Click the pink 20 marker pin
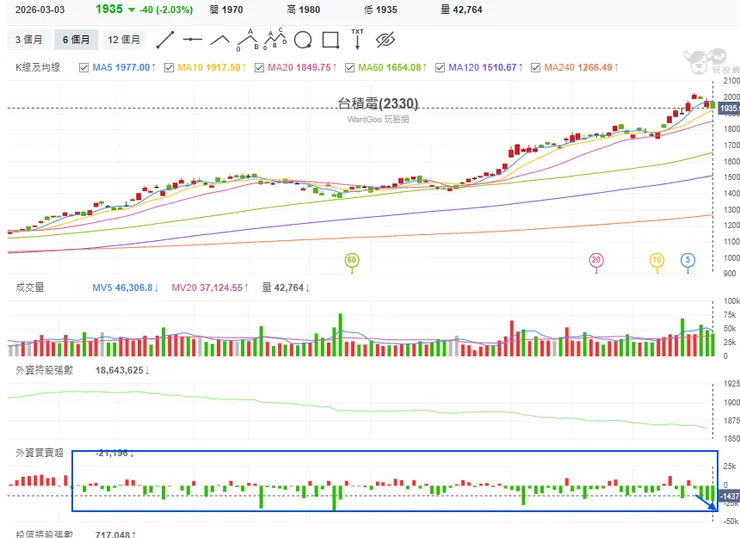Screen dimensions: 740x538 596,261
